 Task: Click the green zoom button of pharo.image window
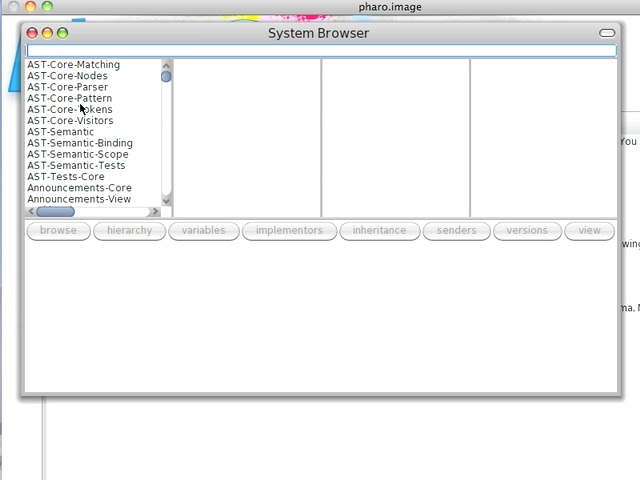(x=47, y=6)
